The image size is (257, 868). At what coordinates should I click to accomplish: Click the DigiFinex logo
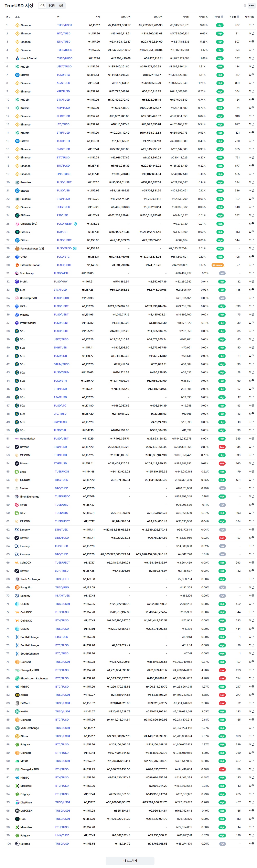[x=17, y=802]
